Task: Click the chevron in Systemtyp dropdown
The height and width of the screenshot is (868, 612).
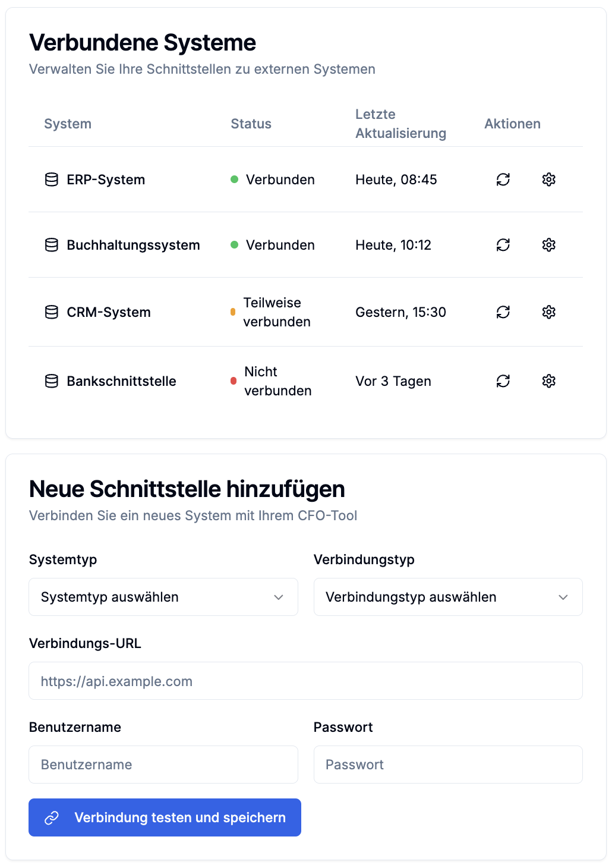Action: 279,597
